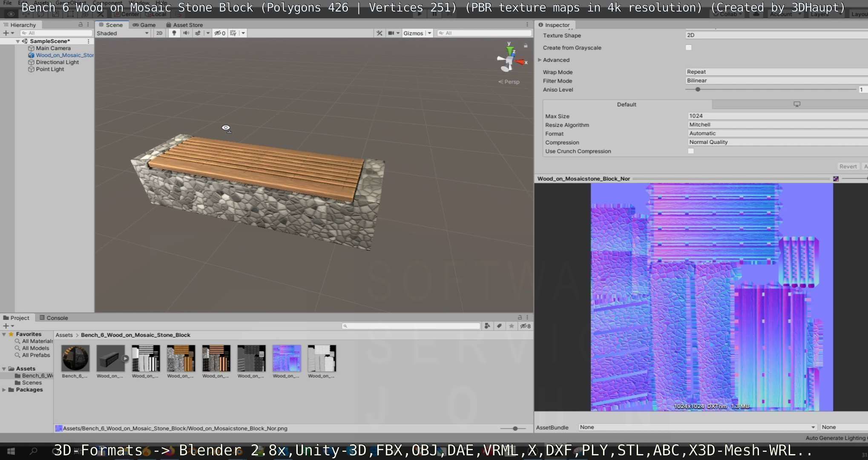Screen dimensions: 868x460
Task: Open Project panel options menu
Action: pyautogui.click(x=527, y=317)
